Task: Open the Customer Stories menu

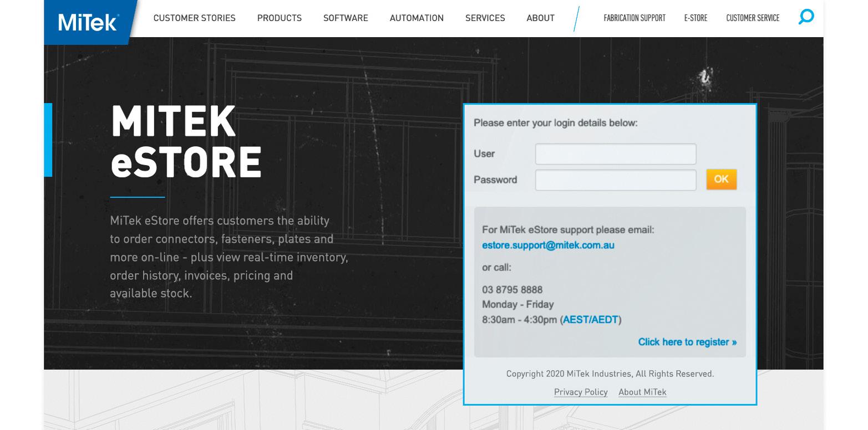Action: tap(195, 18)
